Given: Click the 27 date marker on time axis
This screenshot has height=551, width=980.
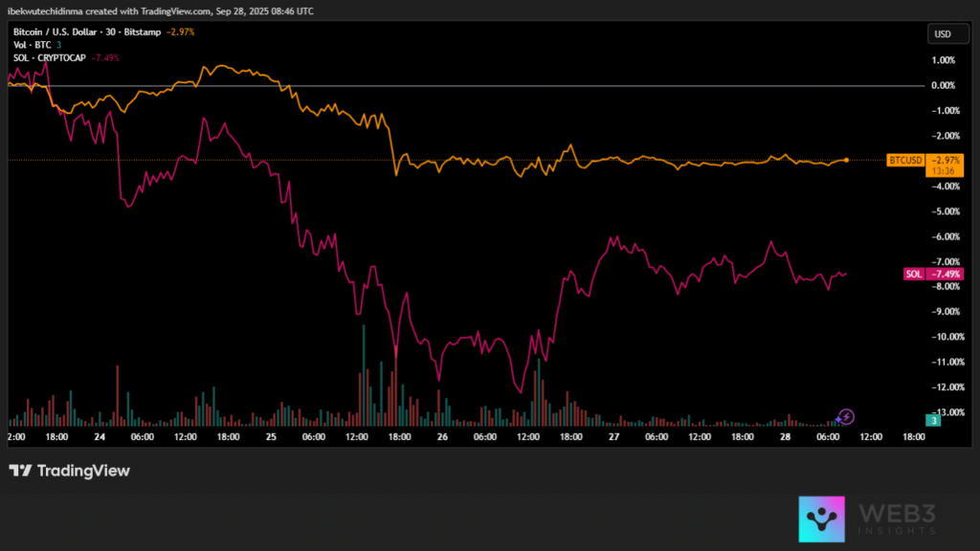Looking at the screenshot, I should pos(612,436).
